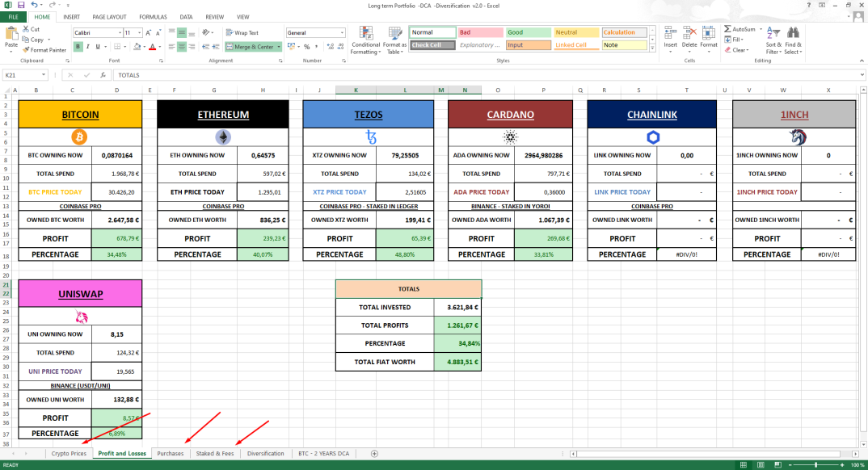This screenshot has height=470, width=868.
Task: Switch to the INSERT ribbon tab
Action: [x=71, y=17]
